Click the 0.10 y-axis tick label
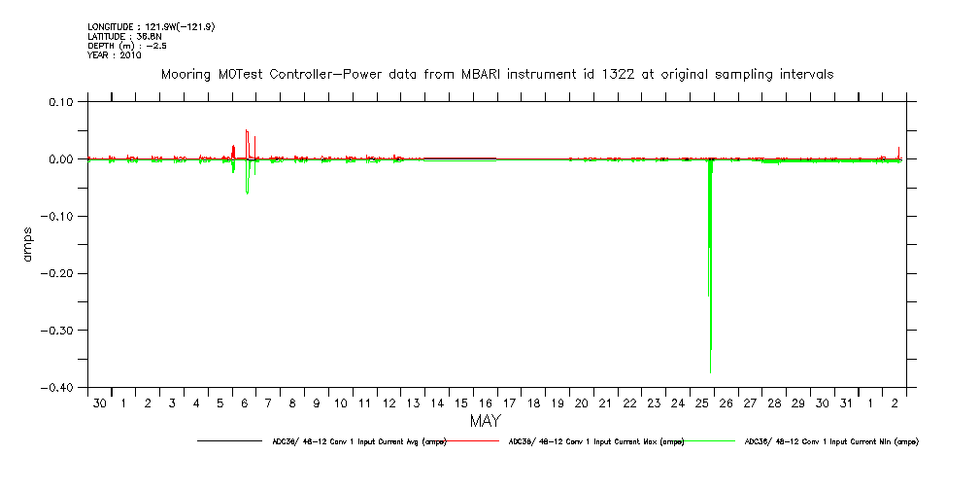980x490 pixels. coord(60,101)
